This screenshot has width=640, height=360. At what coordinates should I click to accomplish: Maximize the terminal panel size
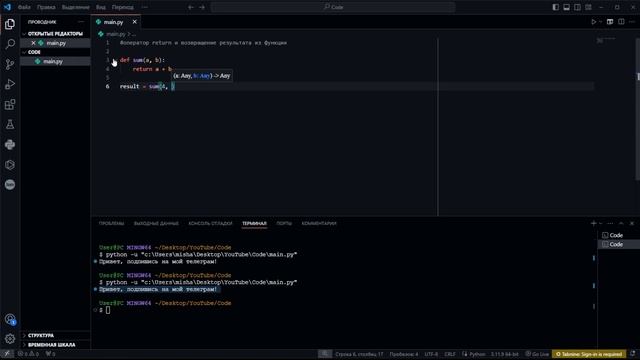click(621, 223)
